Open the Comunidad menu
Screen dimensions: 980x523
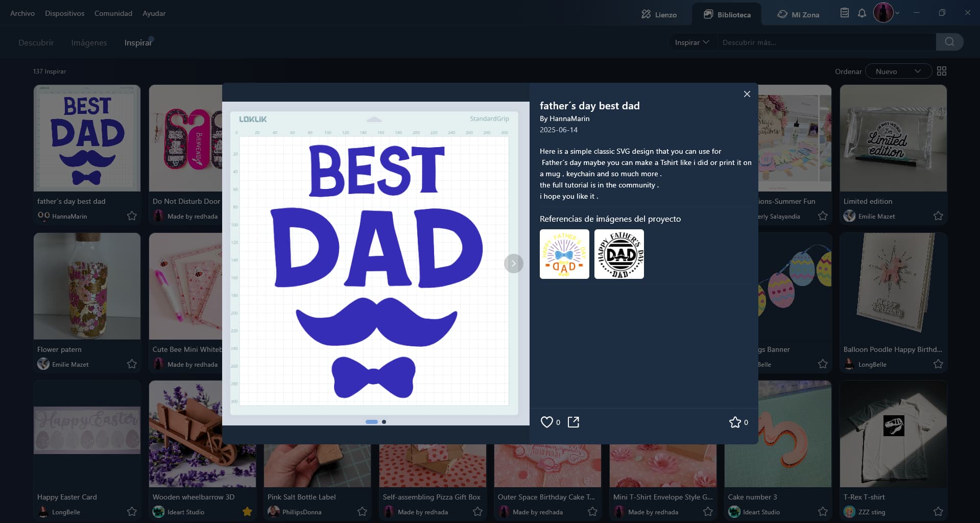(113, 13)
